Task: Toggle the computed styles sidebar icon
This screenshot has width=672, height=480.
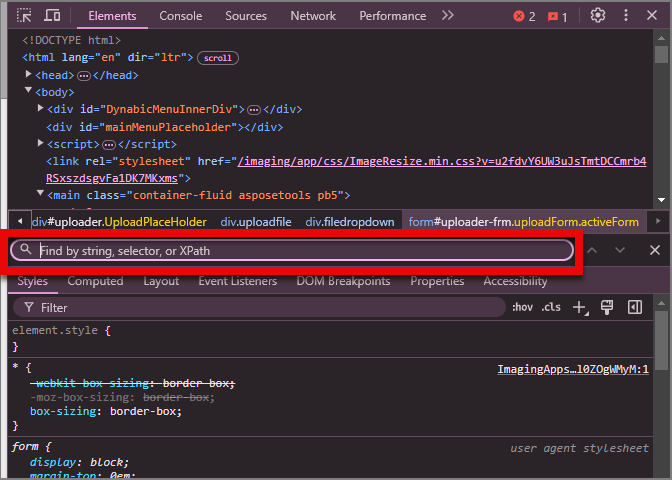Action: (x=635, y=307)
